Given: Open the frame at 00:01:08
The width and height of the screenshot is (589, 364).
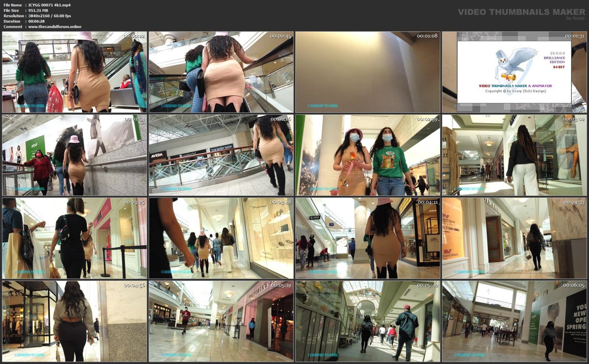Looking at the screenshot, I should [367, 72].
